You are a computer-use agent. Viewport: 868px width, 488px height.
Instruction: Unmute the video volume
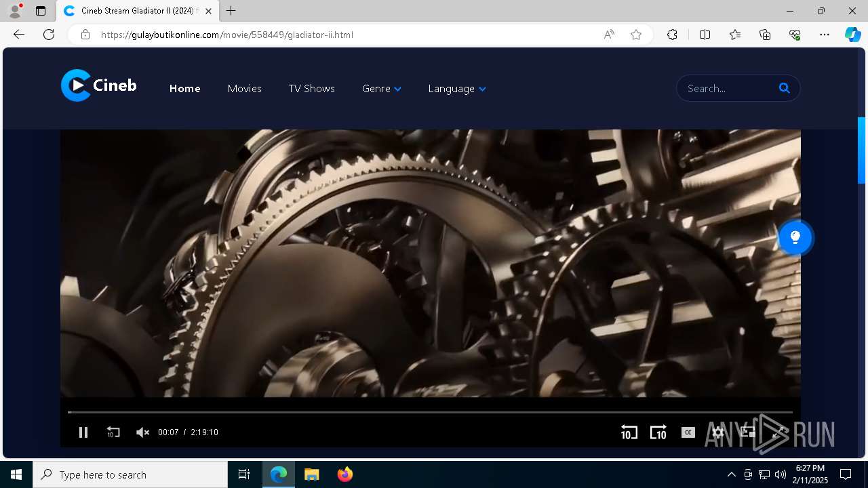tap(142, 432)
